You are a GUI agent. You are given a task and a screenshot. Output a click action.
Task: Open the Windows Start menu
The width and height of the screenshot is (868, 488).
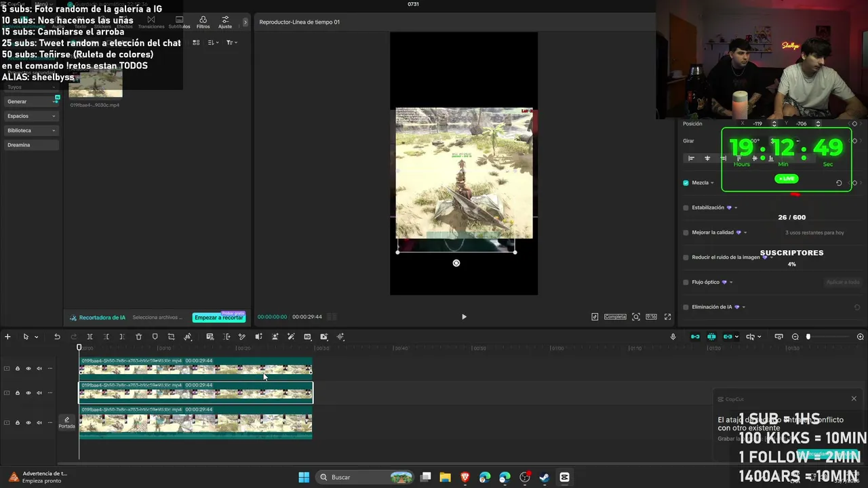pos(304,477)
